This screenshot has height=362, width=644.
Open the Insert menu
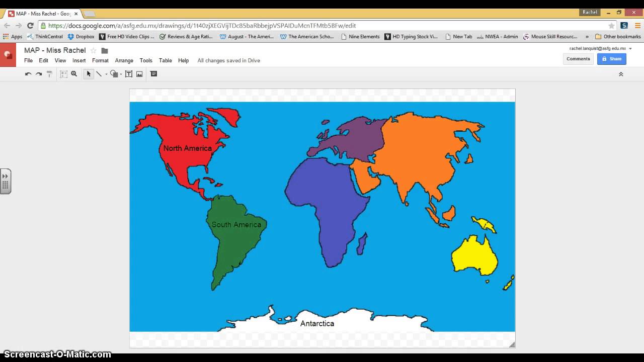pos(79,60)
